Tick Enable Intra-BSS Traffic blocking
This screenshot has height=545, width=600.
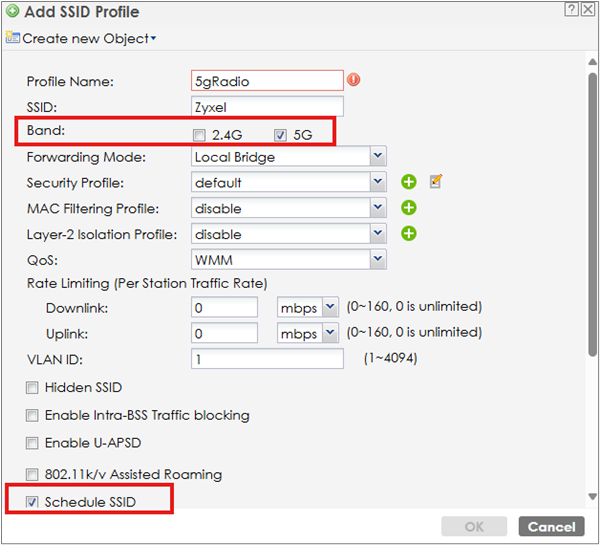pyautogui.click(x=32, y=415)
